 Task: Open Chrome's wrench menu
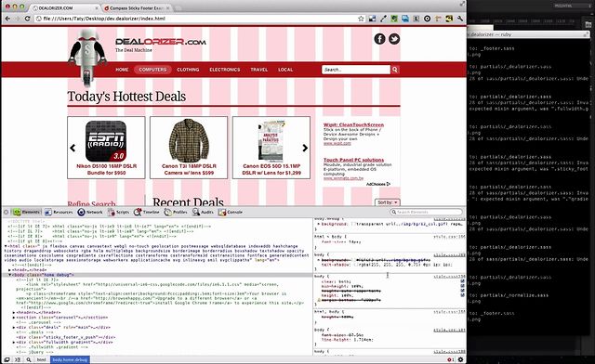(x=460, y=19)
